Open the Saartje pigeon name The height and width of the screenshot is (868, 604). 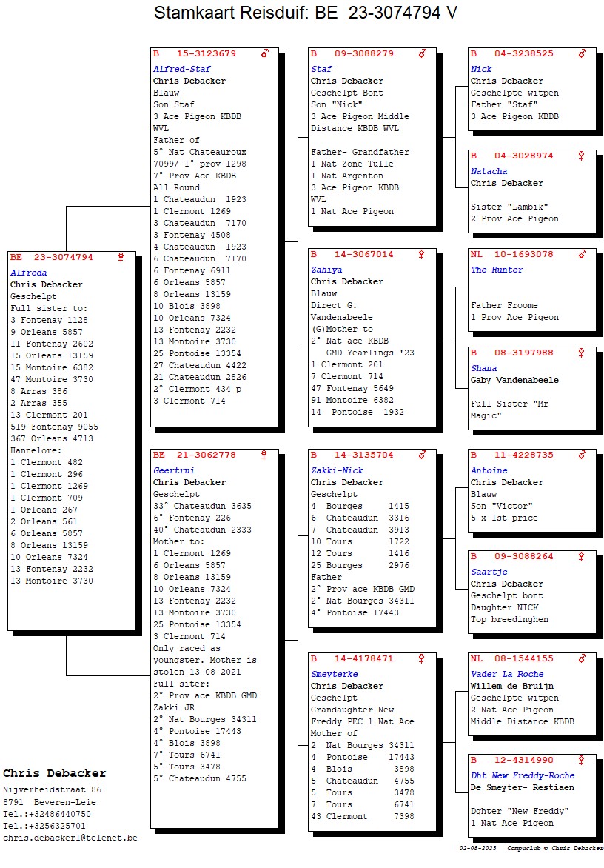click(489, 572)
